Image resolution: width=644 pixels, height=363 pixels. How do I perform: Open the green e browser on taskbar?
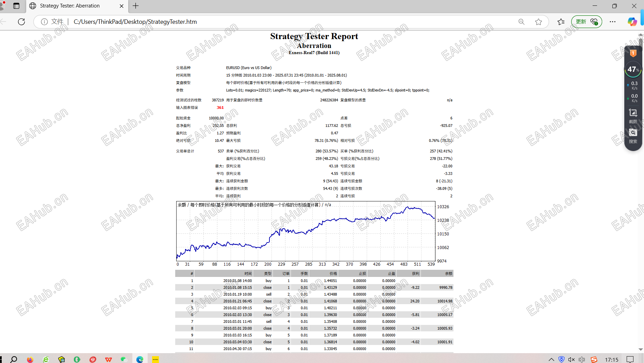(x=46, y=359)
